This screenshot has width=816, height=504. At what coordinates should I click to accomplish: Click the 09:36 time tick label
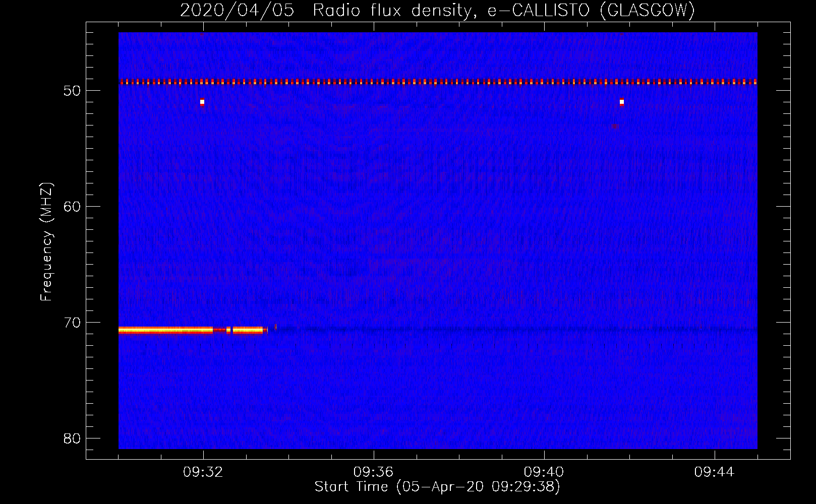373,472
